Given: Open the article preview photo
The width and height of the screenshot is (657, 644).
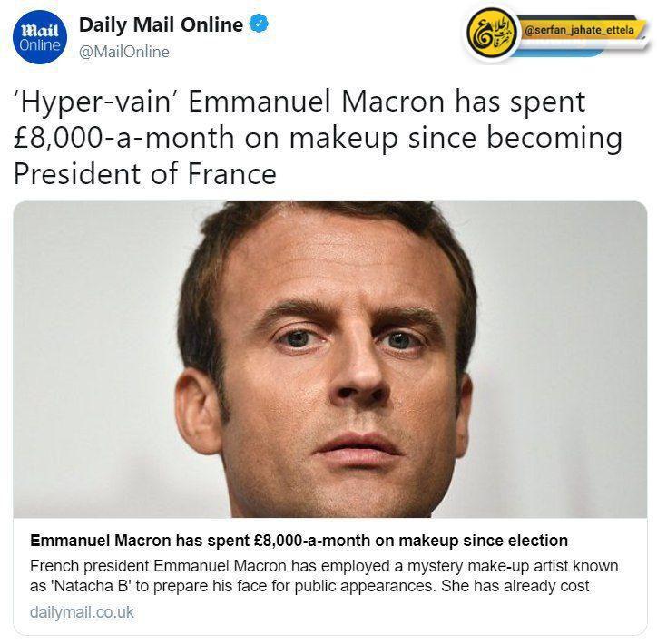Looking at the screenshot, I should click(330, 360).
